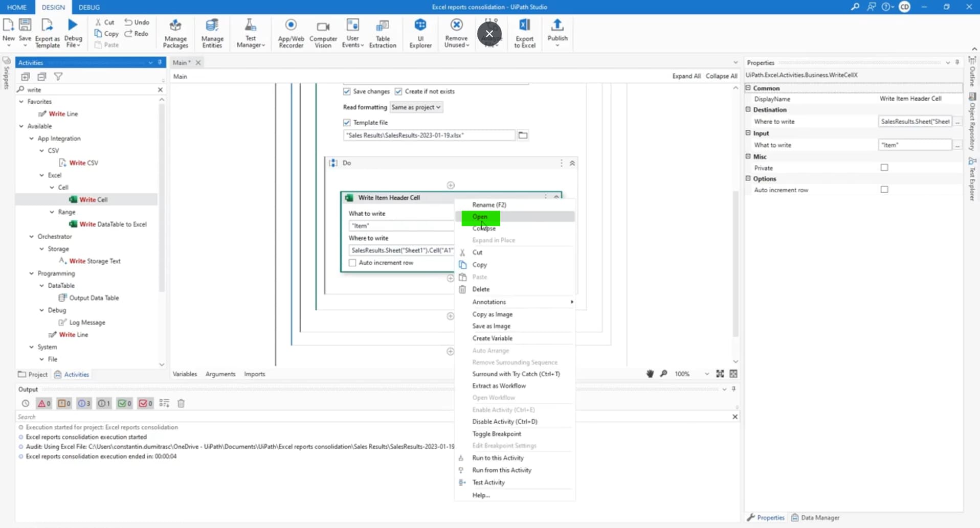
Task: Toggle Template file checkbox
Action: [x=347, y=123]
